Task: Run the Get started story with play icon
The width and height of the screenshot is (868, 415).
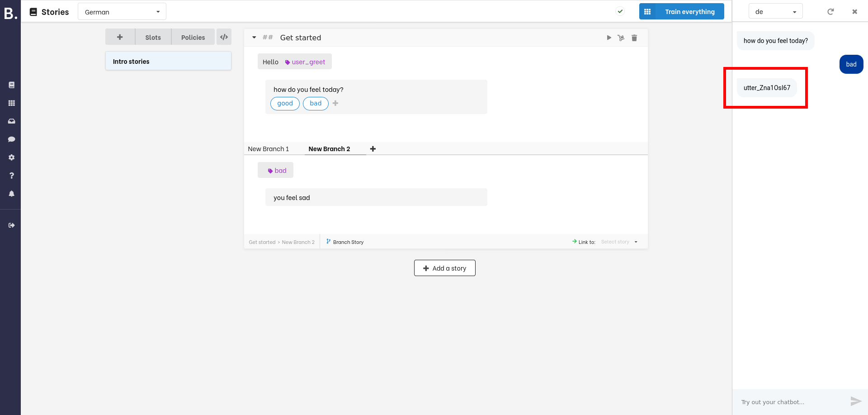Action: (609, 38)
